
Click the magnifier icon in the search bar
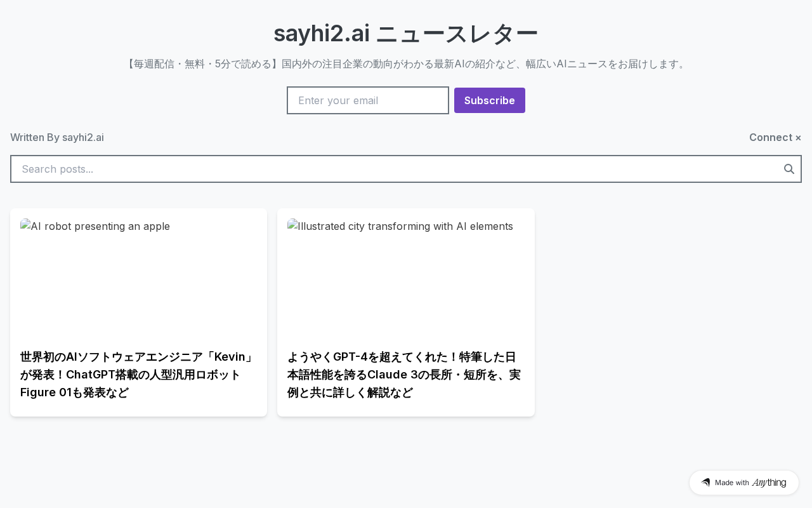(789, 169)
